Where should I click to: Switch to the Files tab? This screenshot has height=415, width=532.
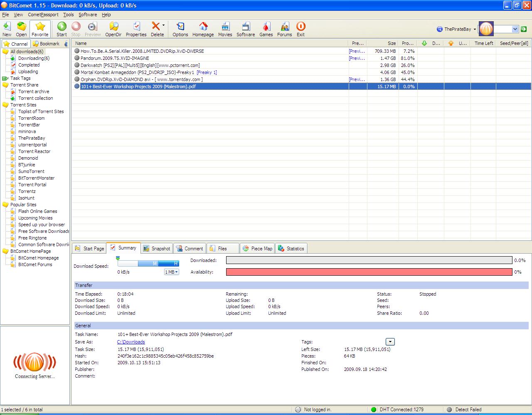pyautogui.click(x=223, y=248)
